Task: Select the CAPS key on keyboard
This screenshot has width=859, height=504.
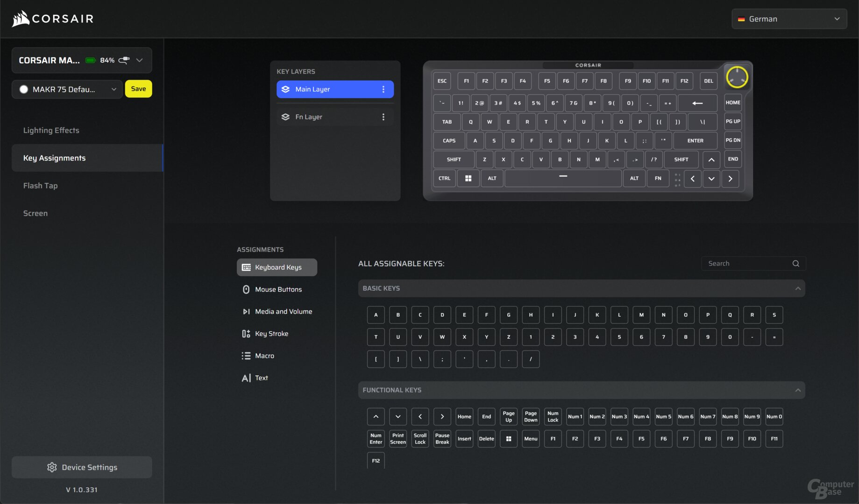Action: 449,140
